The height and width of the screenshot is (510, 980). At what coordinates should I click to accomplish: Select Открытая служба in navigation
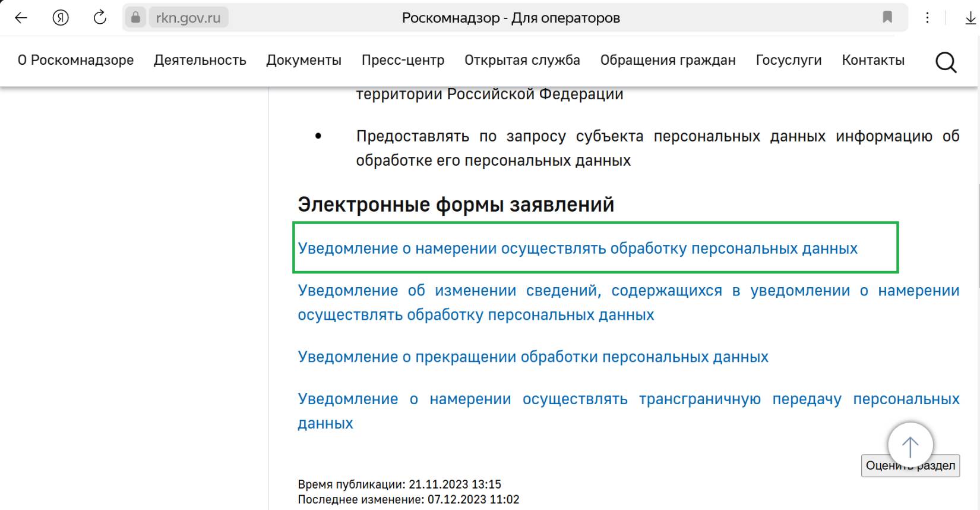[x=522, y=60]
